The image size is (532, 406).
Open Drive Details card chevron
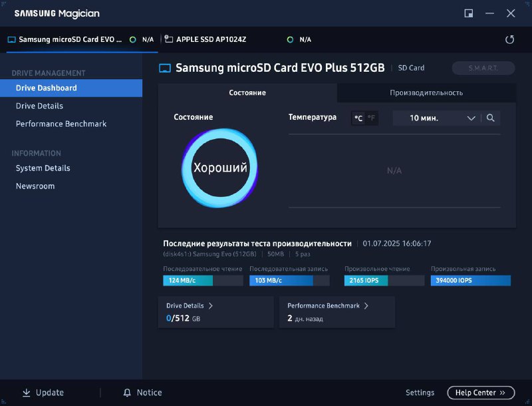click(211, 305)
